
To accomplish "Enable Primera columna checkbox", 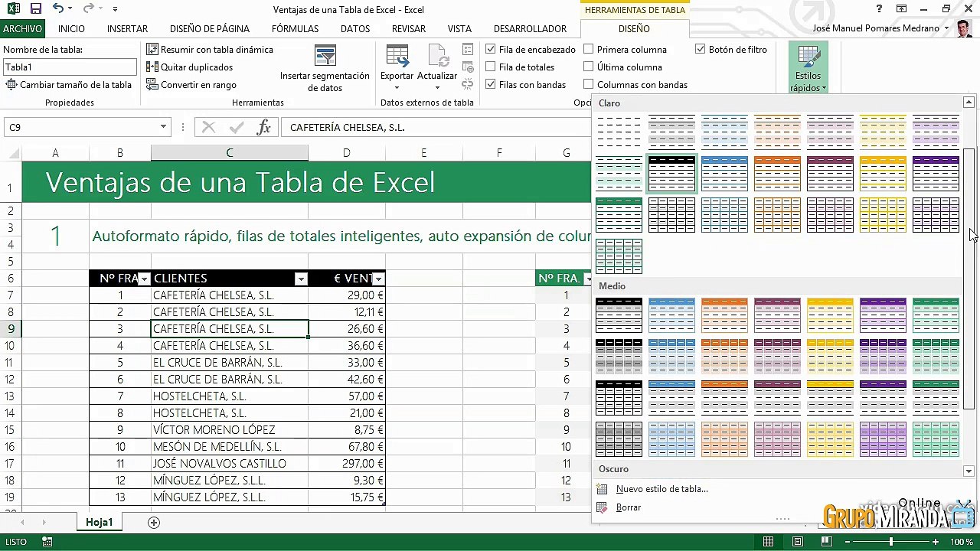I will point(589,50).
